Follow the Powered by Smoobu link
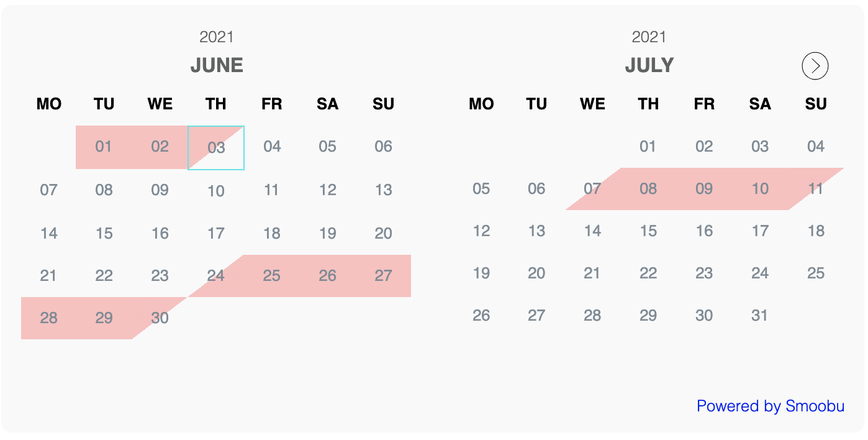This screenshot has height=440, width=868. [771, 406]
